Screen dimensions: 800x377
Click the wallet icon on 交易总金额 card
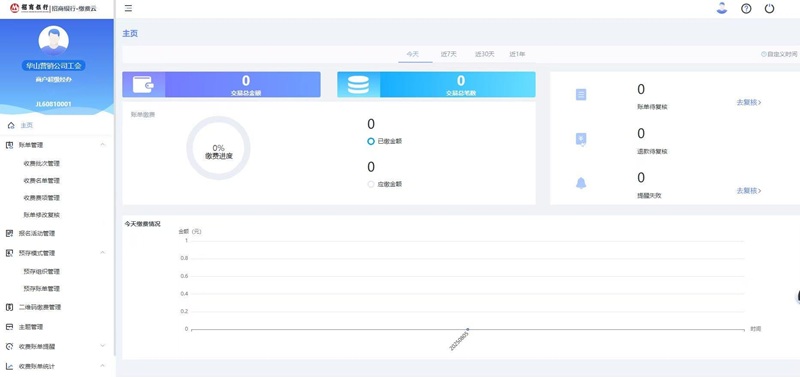coord(143,85)
